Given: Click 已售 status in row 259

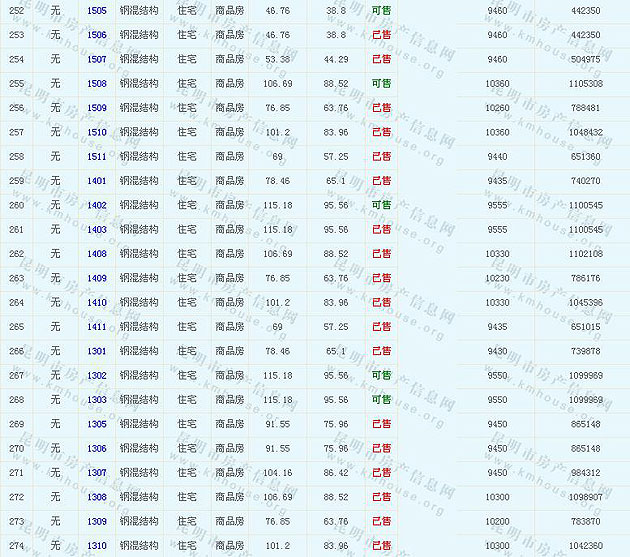Looking at the screenshot, I should click(381, 181).
